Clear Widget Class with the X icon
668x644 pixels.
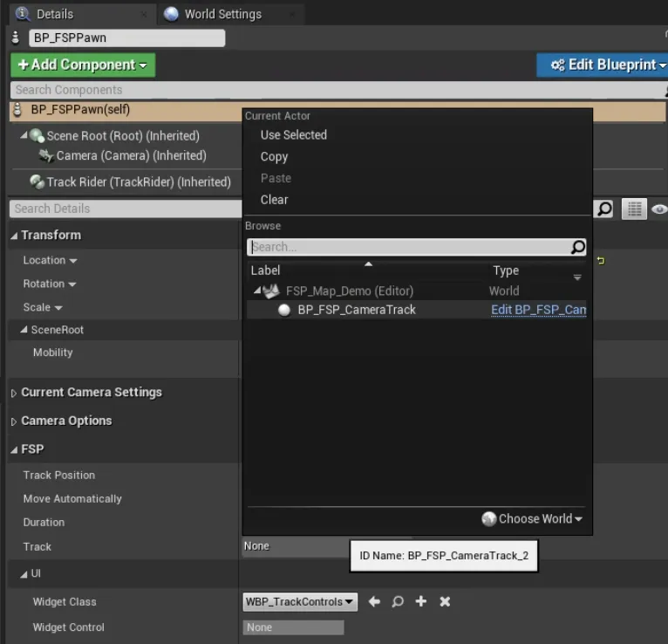(445, 601)
